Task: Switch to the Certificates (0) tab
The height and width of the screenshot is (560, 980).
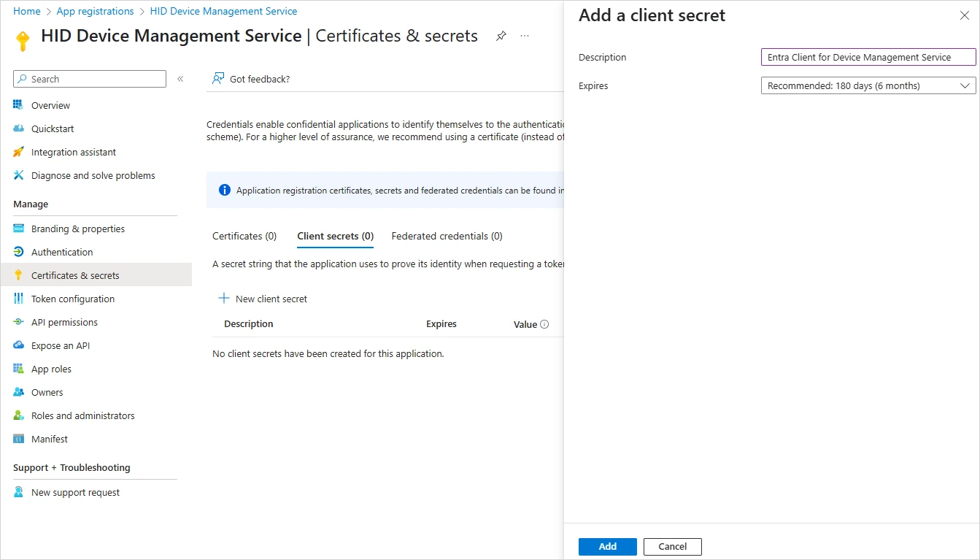Action: (x=244, y=236)
